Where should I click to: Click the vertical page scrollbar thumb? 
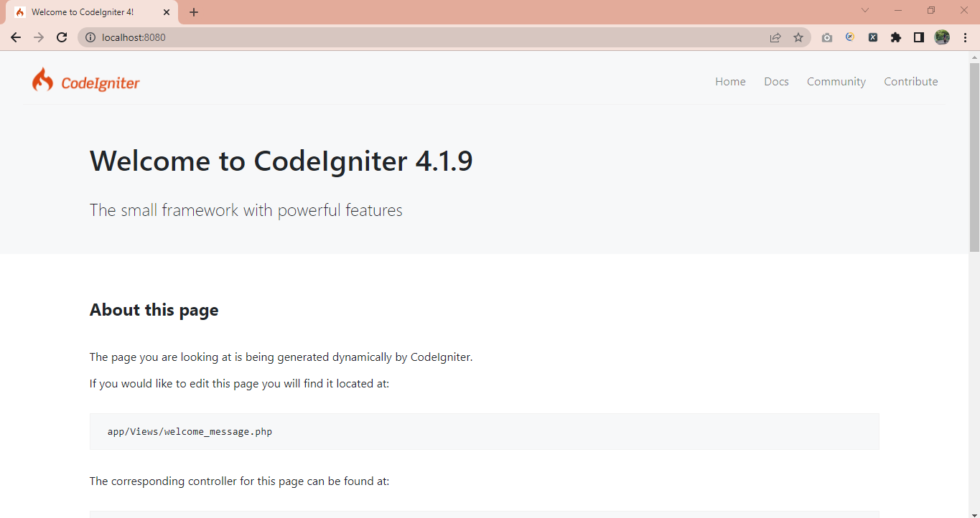974,157
